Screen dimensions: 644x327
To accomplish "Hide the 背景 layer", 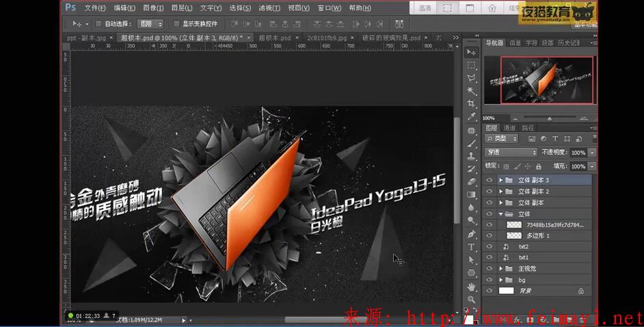I will tap(489, 291).
